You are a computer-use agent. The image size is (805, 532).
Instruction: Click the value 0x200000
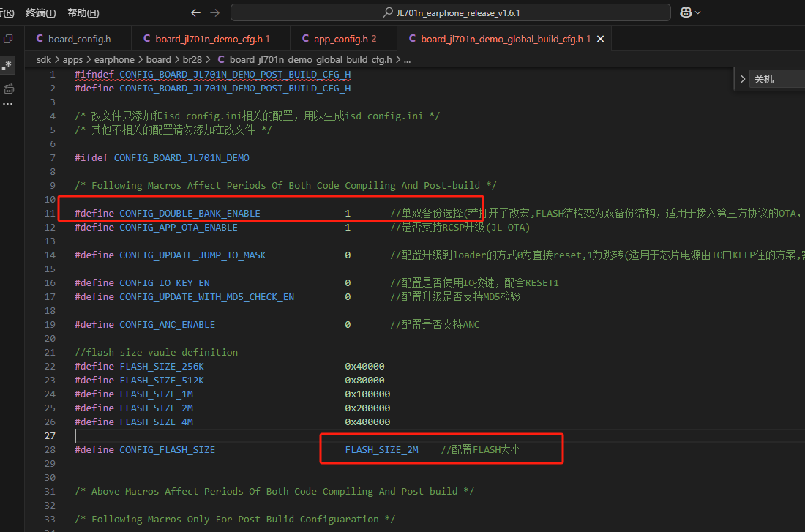pos(367,408)
